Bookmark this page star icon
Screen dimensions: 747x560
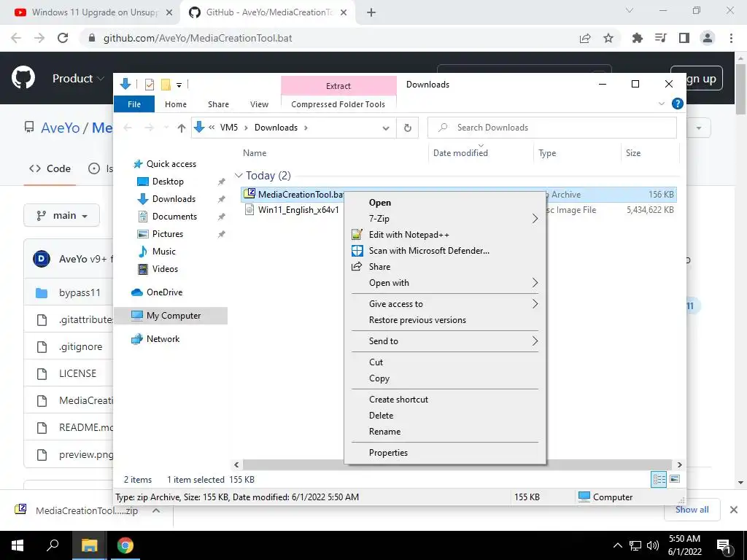coord(608,38)
